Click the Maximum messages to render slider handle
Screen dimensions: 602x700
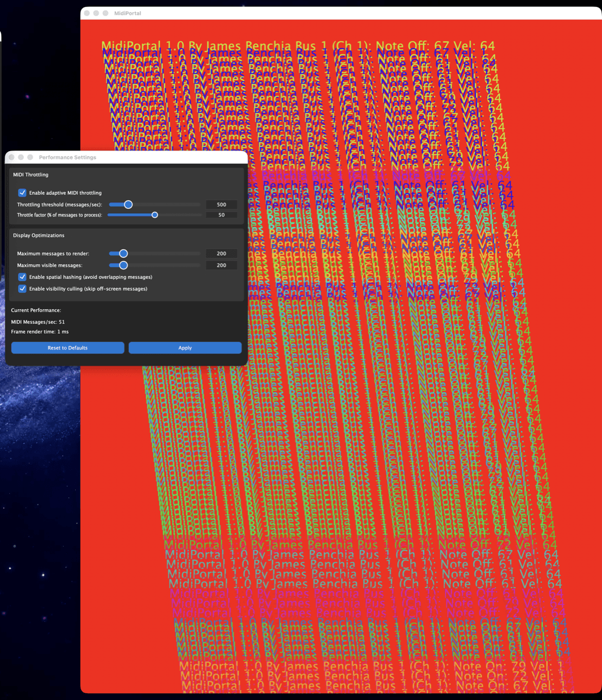pyautogui.click(x=123, y=254)
